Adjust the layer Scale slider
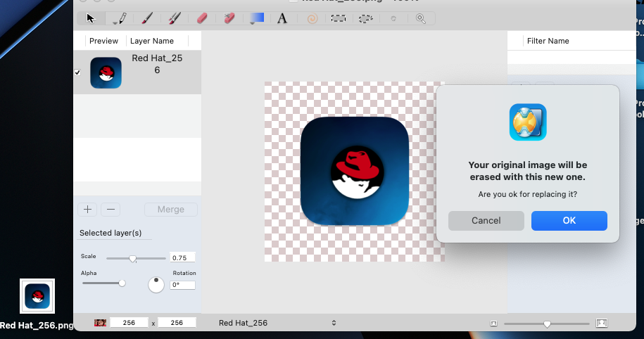The height and width of the screenshot is (339, 644). tap(136, 259)
